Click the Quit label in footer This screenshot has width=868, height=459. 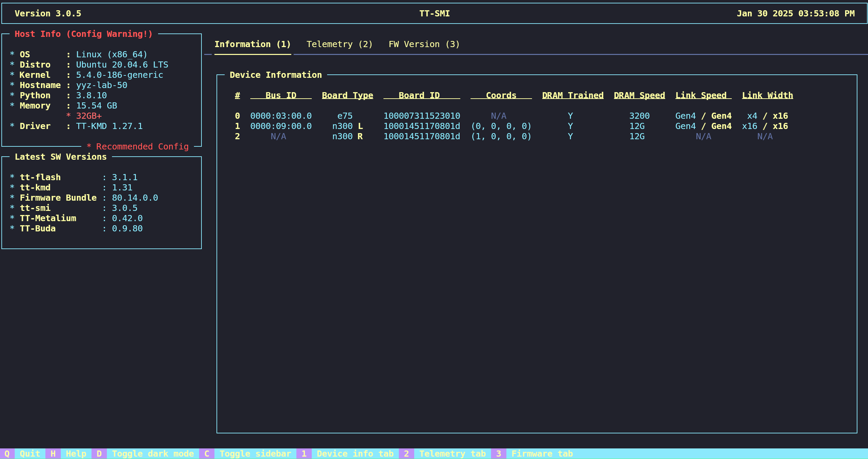[x=30, y=454]
